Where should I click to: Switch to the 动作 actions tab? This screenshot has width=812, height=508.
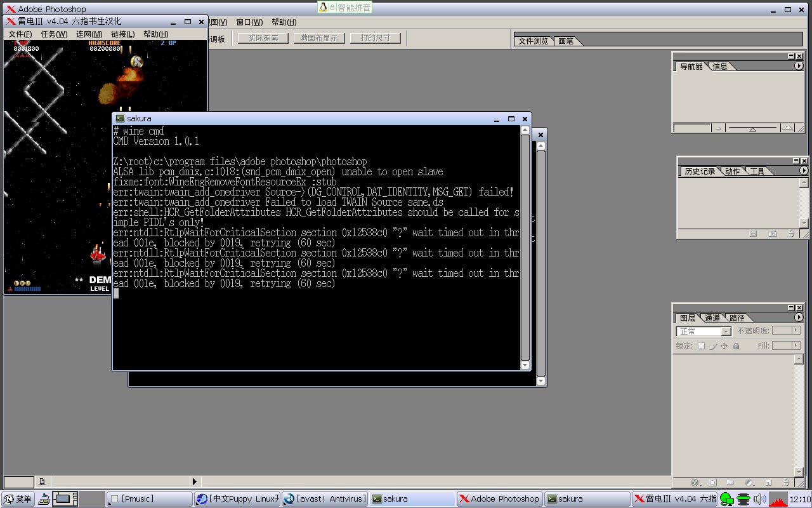tap(732, 171)
